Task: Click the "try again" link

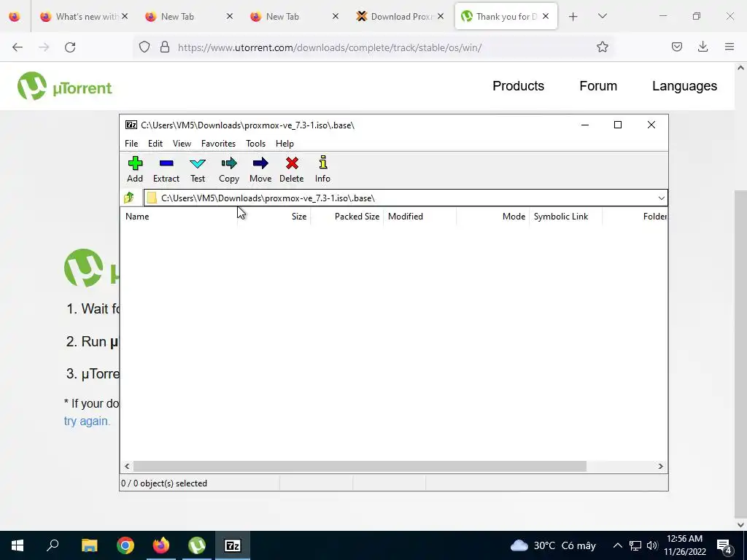Action: [x=86, y=421]
